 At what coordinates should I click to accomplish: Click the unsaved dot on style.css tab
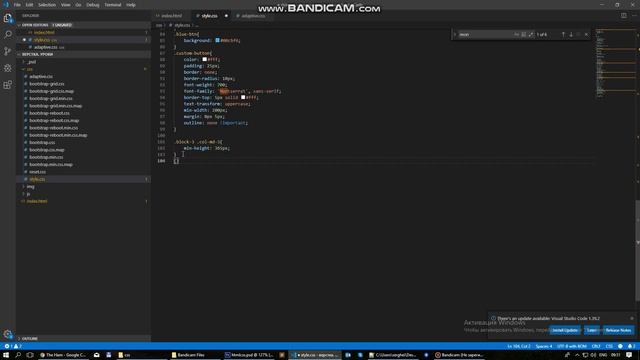226,16
